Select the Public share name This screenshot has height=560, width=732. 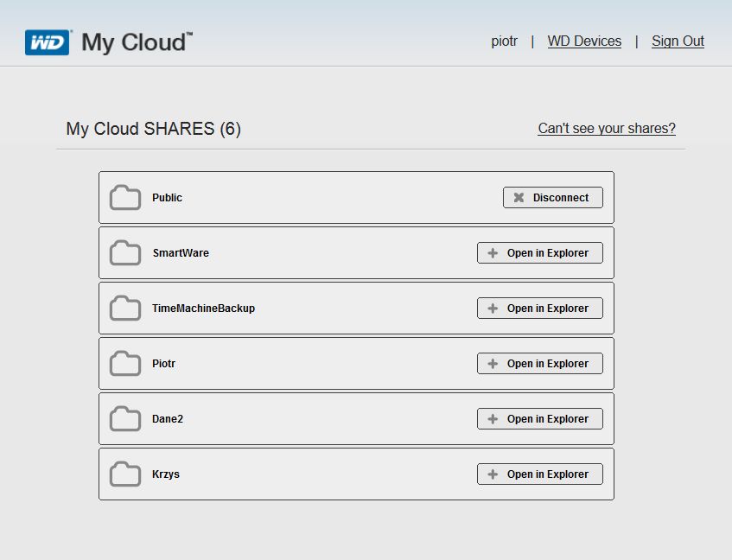(x=167, y=197)
